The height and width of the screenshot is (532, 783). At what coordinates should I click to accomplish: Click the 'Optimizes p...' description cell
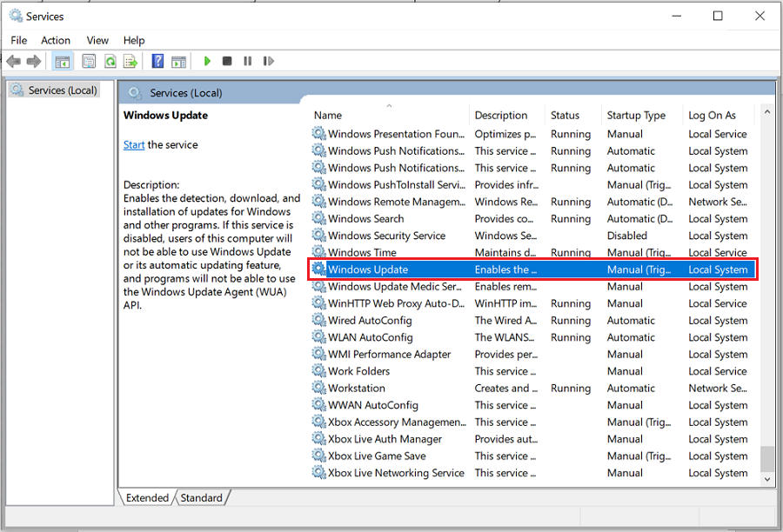(x=505, y=134)
